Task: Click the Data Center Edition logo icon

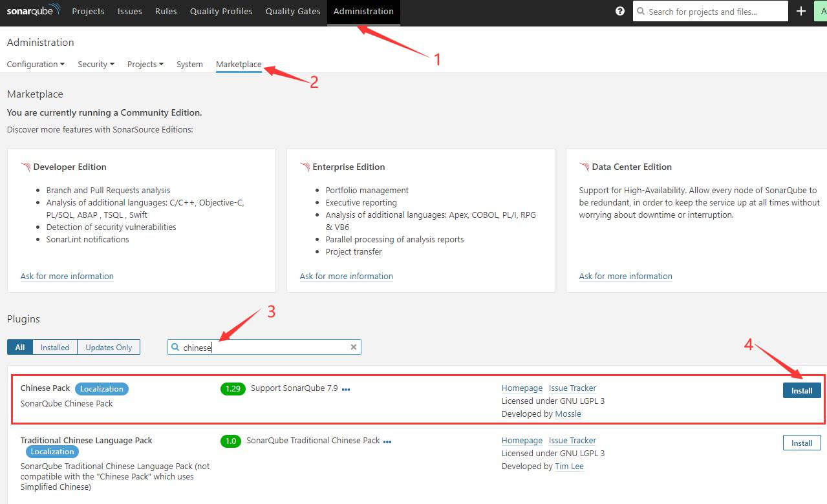Action: point(585,167)
